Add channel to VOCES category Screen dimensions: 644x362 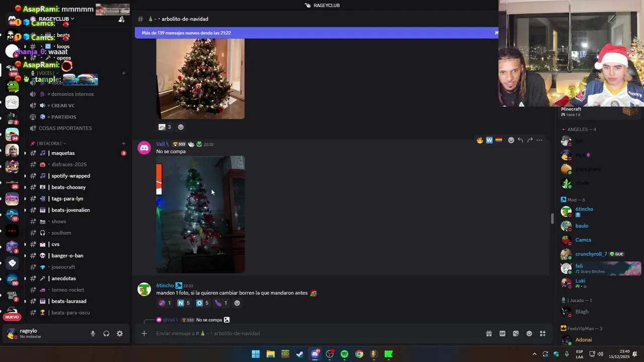124,73
